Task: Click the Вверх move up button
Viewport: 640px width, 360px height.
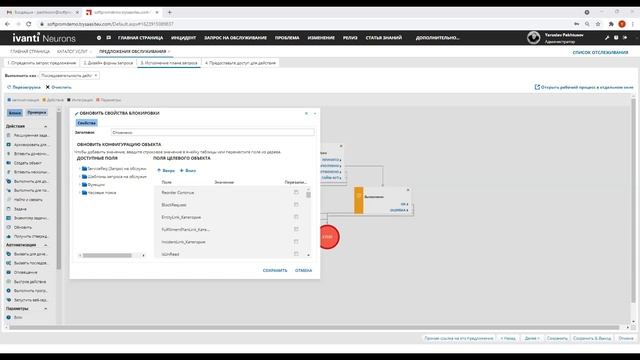Action: click(x=166, y=171)
